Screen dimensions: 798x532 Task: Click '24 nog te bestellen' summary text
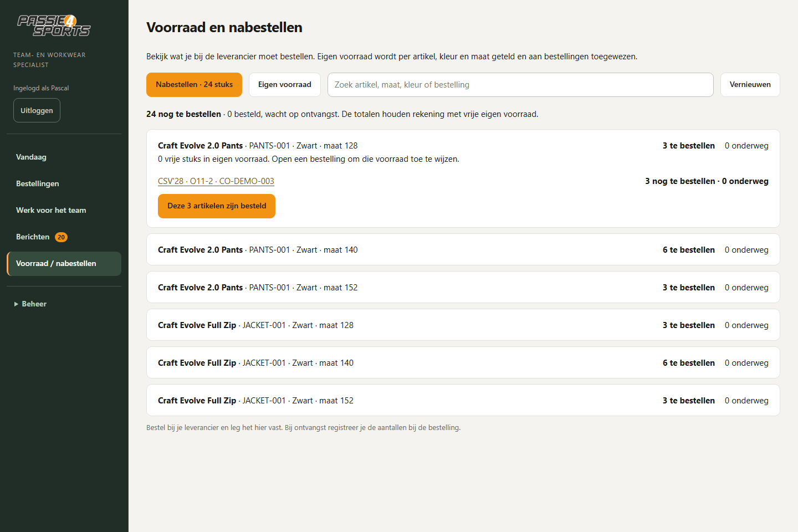(183, 114)
